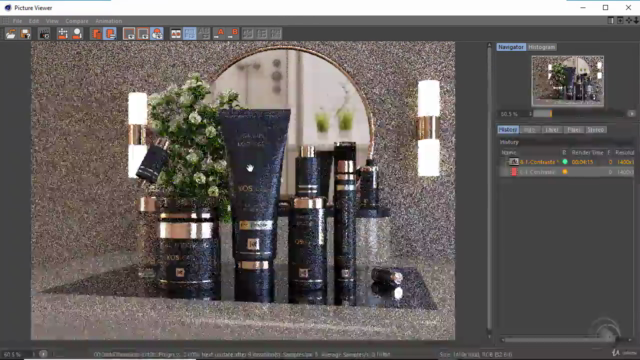This screenshot has width=640, height=360.
Task: Open the Animation menu
Action: click(x=109, y=21)
